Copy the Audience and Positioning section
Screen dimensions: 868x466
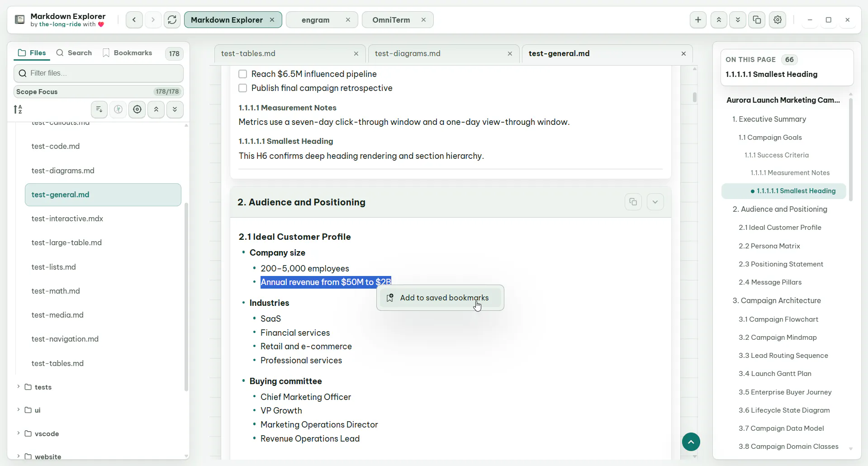pyautogui.click(x=633, y=202)
